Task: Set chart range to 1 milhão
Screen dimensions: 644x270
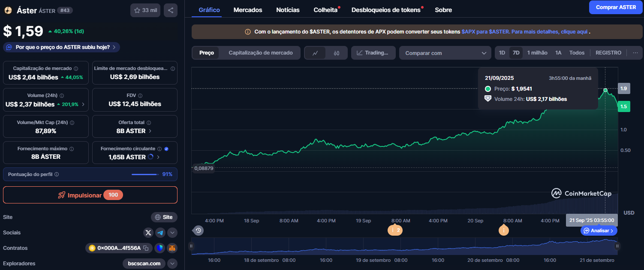Action: [x=537, y=53]
